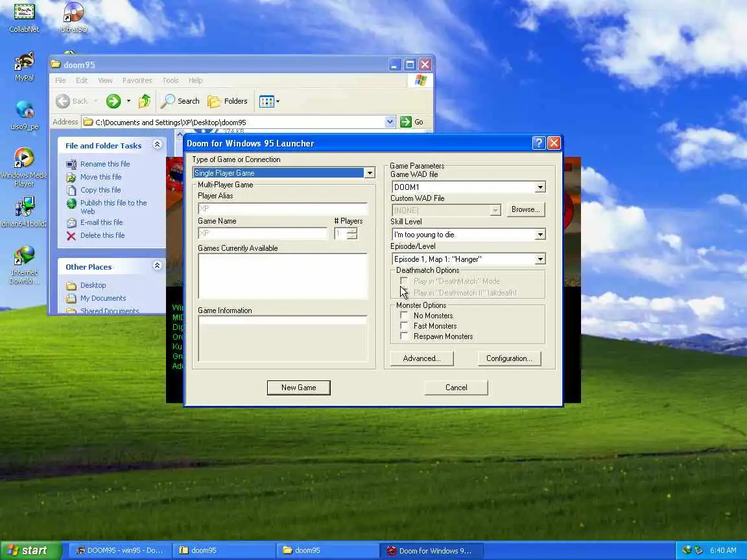Click Move this file task
This screenshot has width=747, height=560.
[x=101, y=177]
